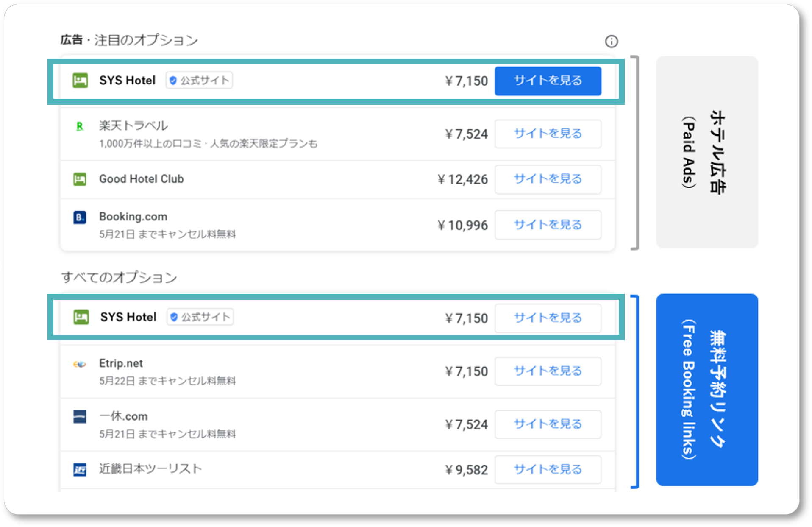
Task: Click the ¥7,150 price on the Etrip.net row
Action: 467,371
